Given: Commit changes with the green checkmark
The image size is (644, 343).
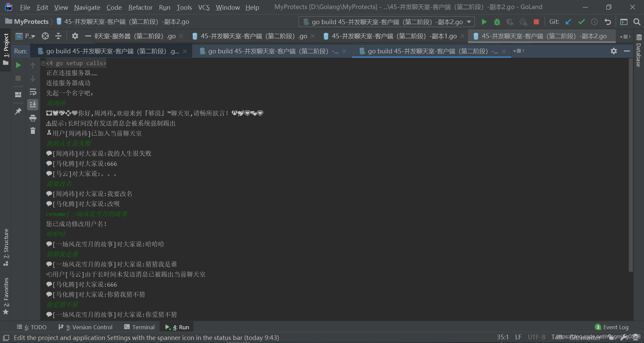Looking at the screenshot, I should 581,22.
